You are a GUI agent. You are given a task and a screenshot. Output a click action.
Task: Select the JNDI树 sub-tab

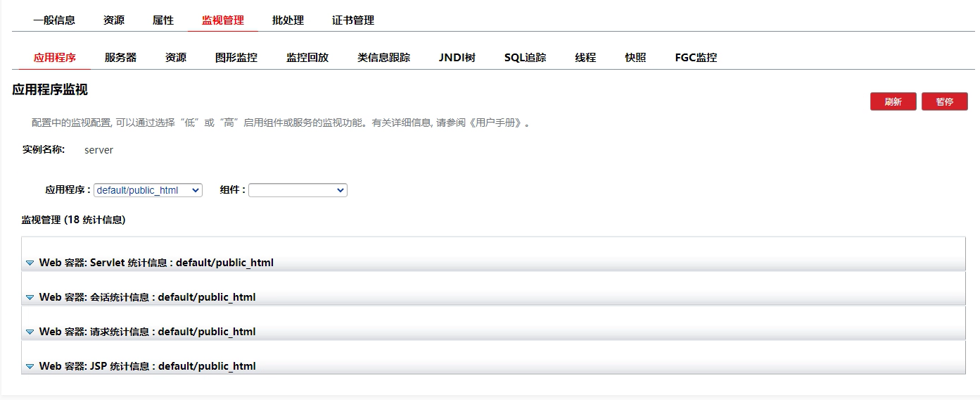tap(457, 58)
